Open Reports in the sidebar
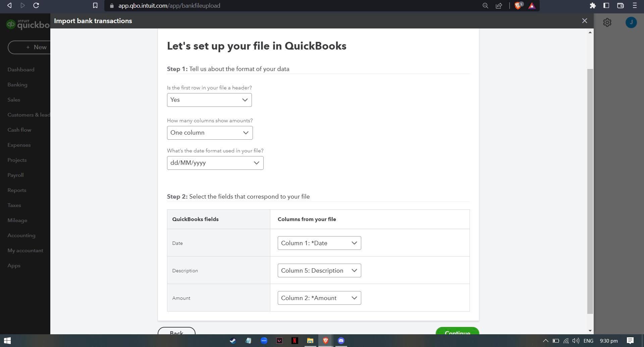 [17, 190]
